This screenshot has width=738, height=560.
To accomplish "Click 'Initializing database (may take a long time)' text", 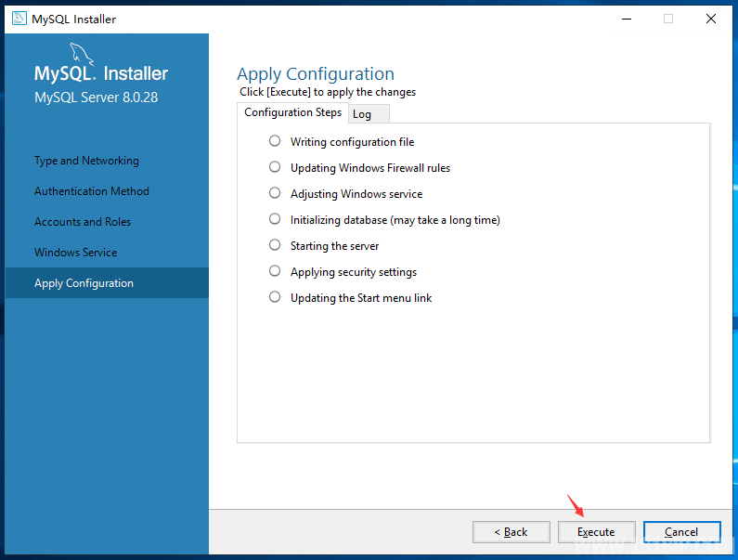I will 395,220.
